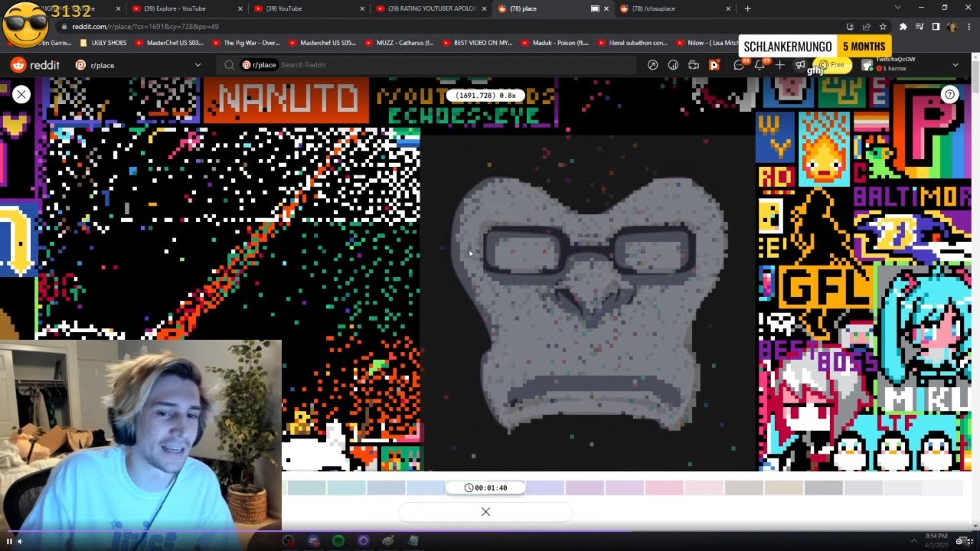Pick the pale blue swatch left of timer
Viewport: 980px width, 551px height.
coord(426,487)
